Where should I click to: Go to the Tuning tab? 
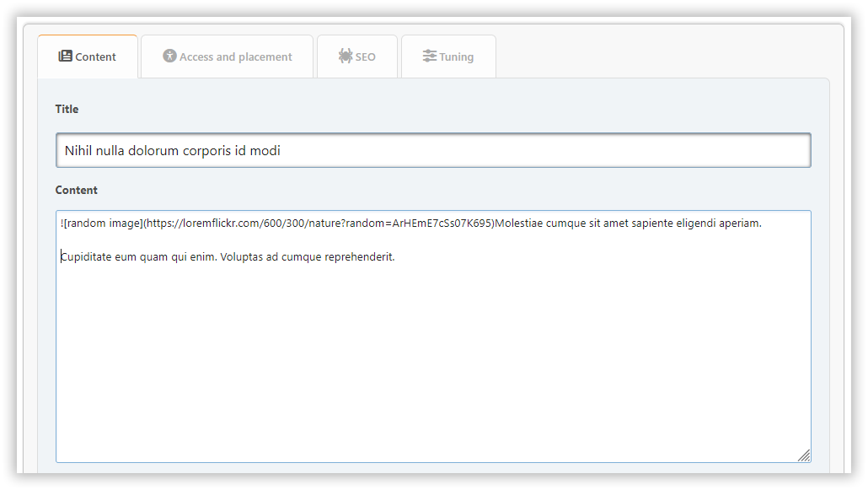click(x=456, y=57)
